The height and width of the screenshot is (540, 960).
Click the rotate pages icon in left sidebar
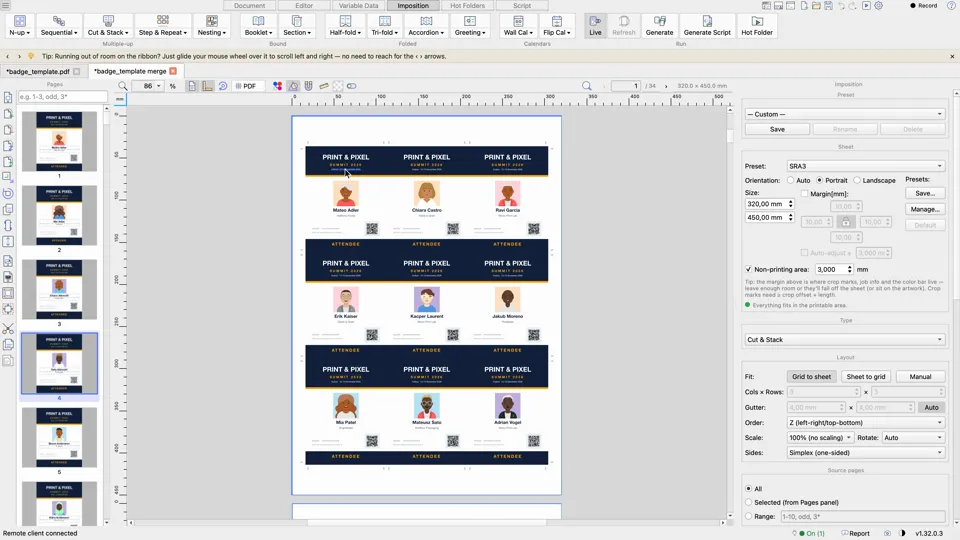tap(8, 193)
